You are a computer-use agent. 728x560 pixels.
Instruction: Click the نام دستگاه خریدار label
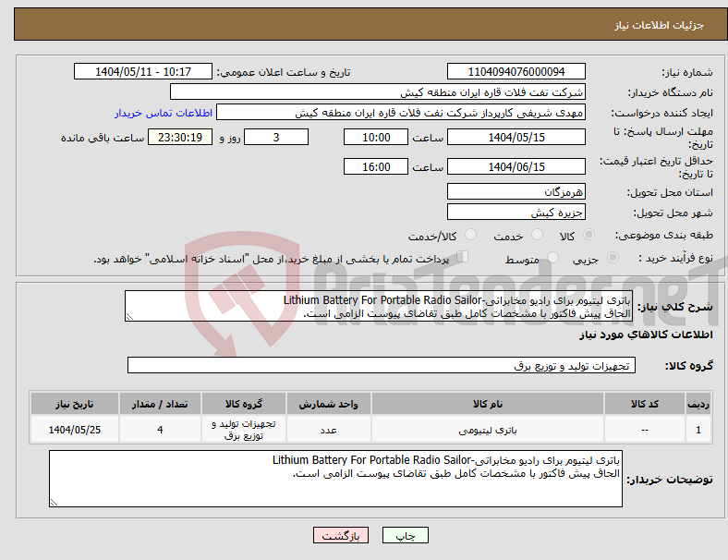click(x=671, y=92)
